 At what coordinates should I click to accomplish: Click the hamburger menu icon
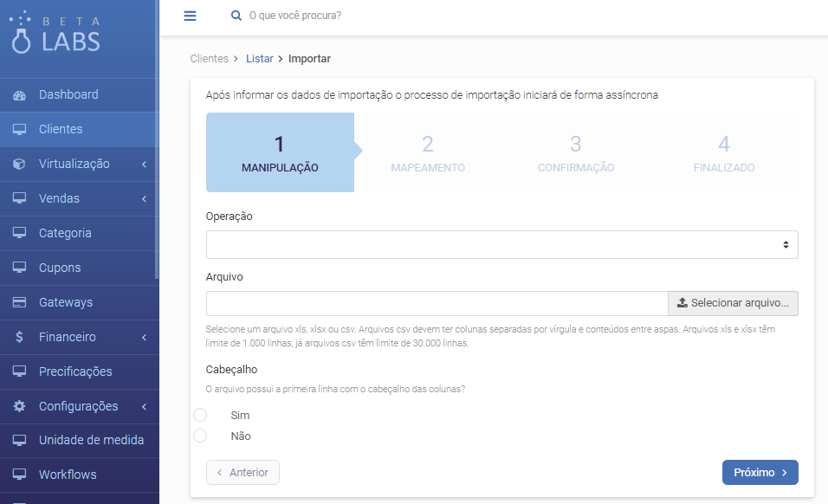pyautogui.click(x=190, y=16)
